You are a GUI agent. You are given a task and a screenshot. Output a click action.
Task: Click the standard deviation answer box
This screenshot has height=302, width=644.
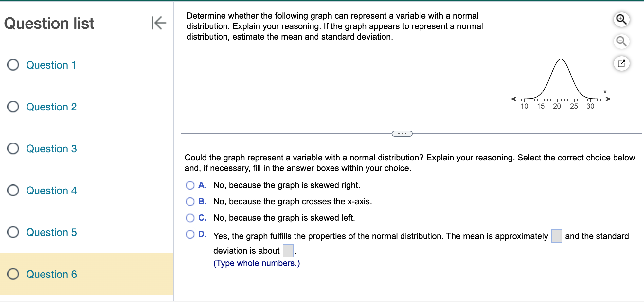click(287, 250)
